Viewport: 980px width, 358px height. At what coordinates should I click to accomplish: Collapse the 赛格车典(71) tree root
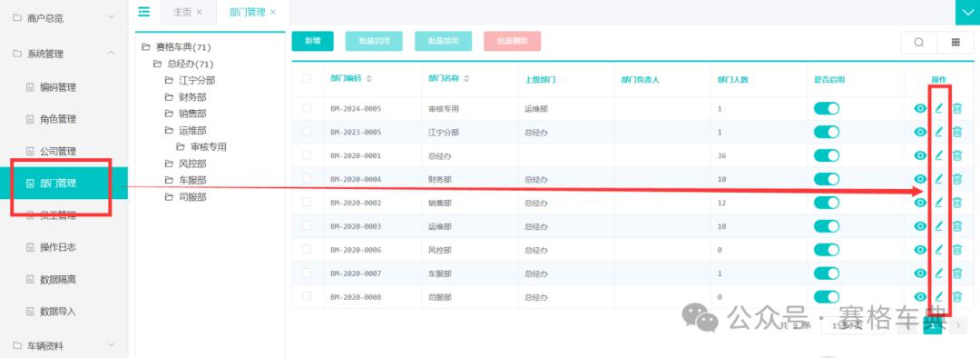point(145,47)
